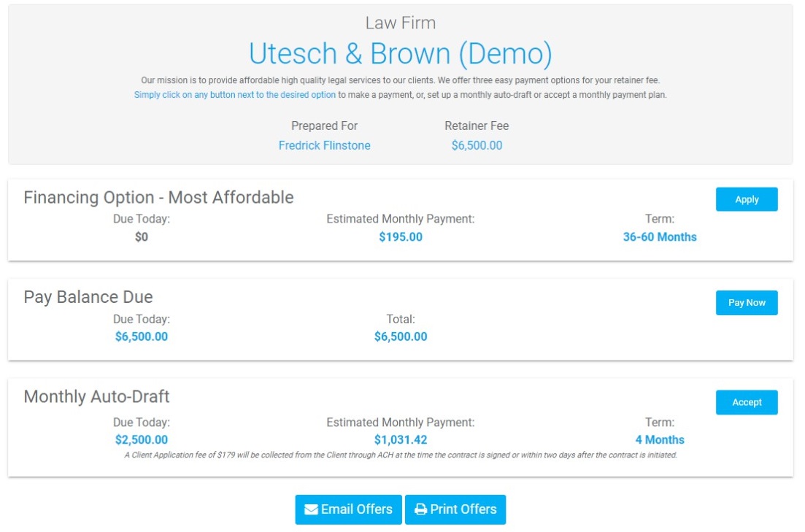Click the Pay Balance Due heading

coord(88,297)
